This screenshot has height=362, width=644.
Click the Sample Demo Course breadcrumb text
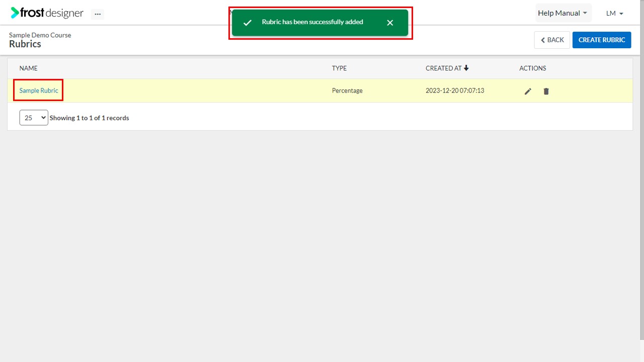(40, 35)
